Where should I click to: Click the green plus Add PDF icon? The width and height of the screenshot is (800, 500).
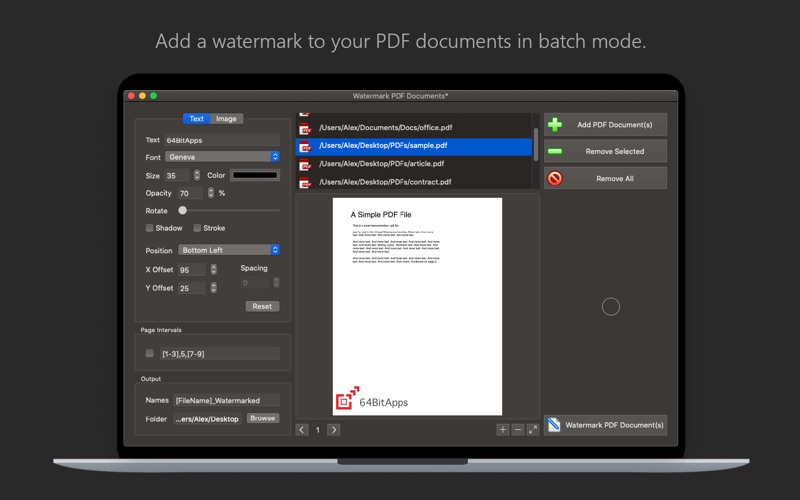pyautogui.click(x=555, y=124)
